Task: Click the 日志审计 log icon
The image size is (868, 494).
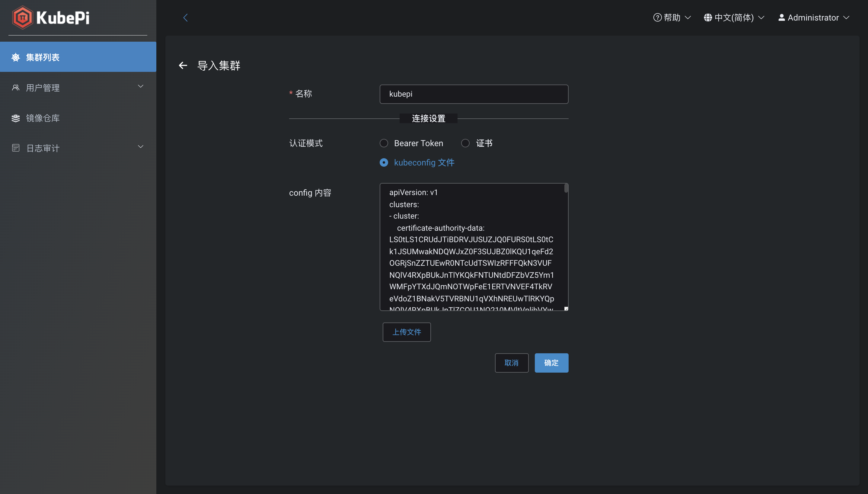Action: point(16,148)
